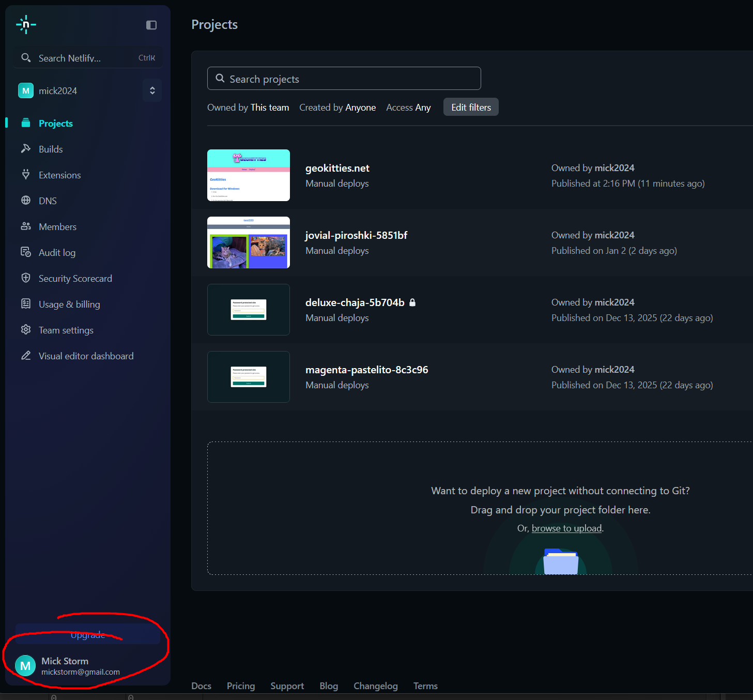Collapse the sidebar panel toggle
Viewport: 753px width, 700px height.
[151, 25]
